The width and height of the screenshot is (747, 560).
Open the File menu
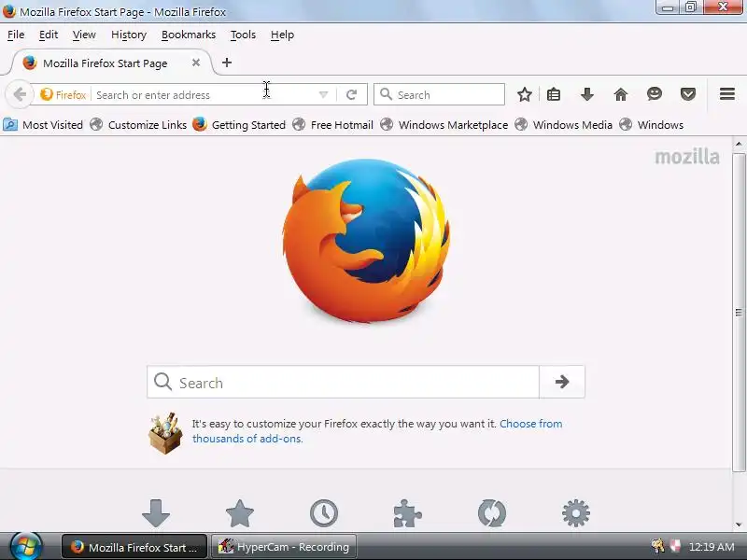tap(16, 35)
